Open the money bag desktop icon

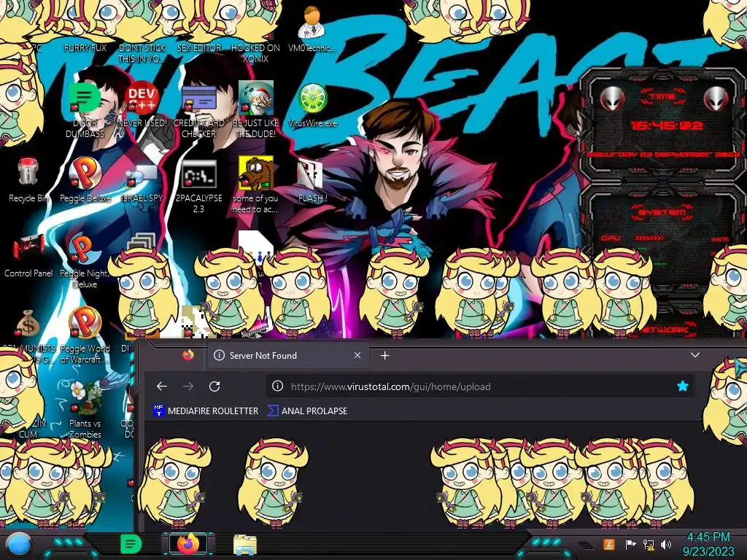point(28,324)
